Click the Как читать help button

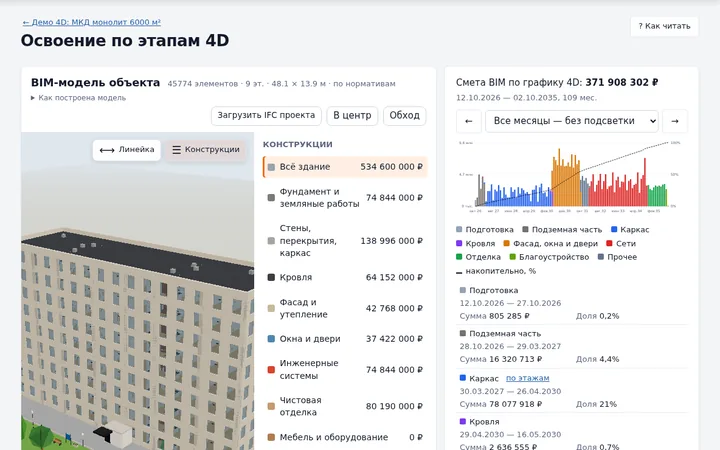(664, 26)
